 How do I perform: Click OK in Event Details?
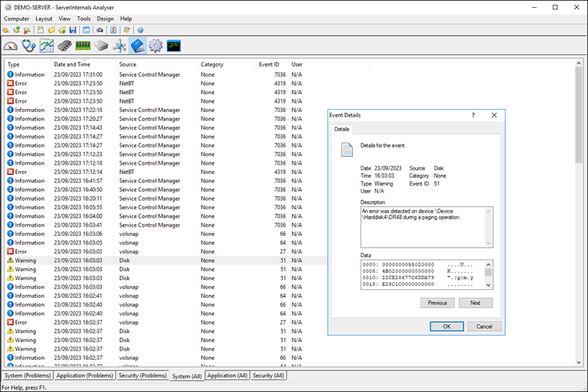[447, 326]
